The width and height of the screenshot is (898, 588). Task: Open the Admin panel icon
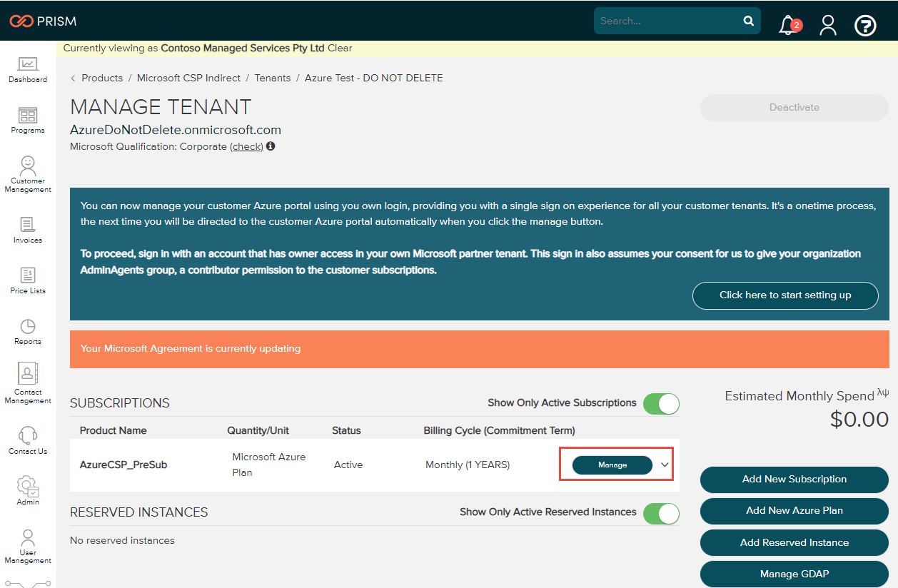27,489
